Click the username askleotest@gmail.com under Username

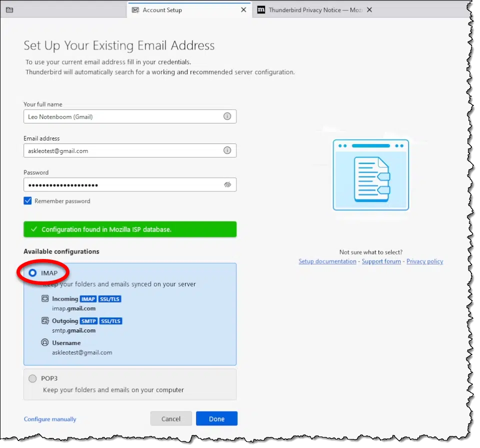(82, 352)
